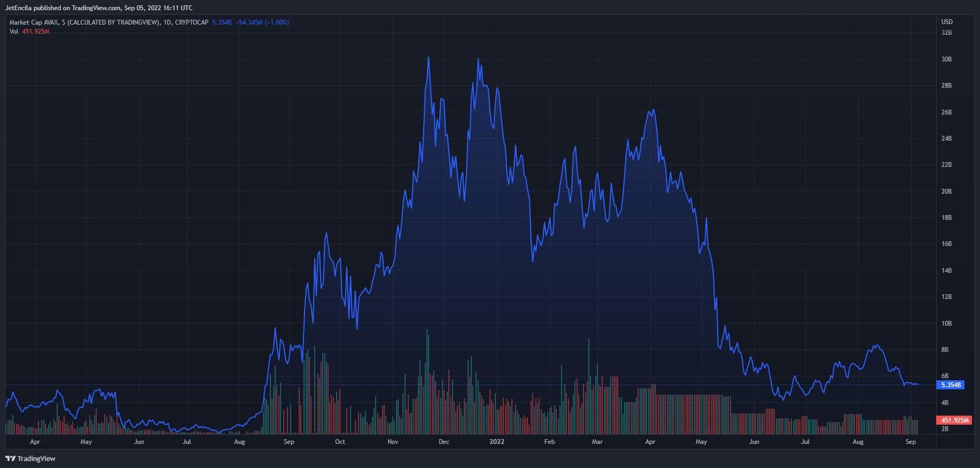Viewport: 980px width, 468px height.
Task: Click the Mar label on time axis
Action: (x=597, y=442)
